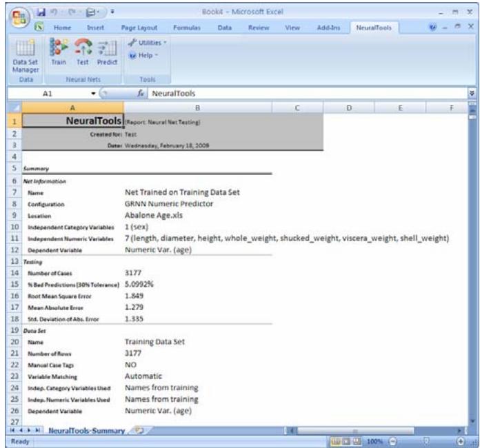Open the Utilities dropdown
The image size is (480, 448).
coord(148,43)
